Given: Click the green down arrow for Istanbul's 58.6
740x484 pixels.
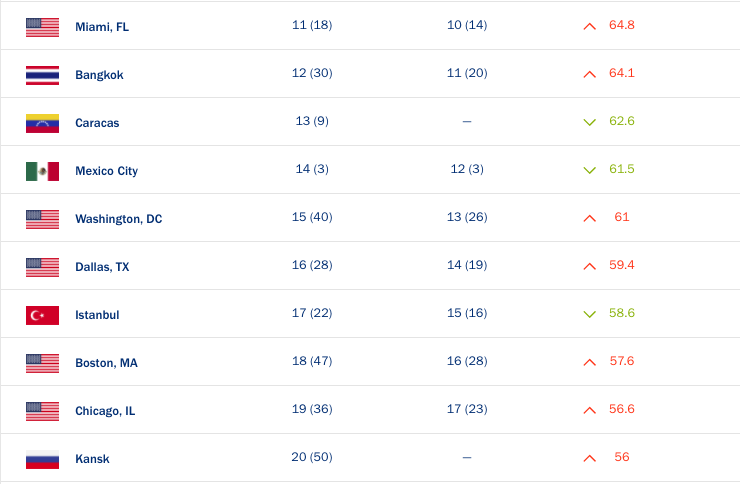Looking at the screenshot, I should coord(590,314).
